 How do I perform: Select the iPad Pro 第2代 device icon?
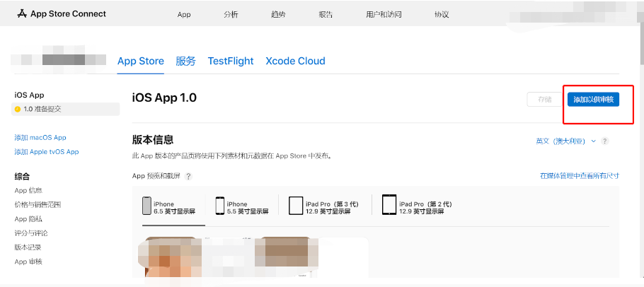tap(389, 204)
